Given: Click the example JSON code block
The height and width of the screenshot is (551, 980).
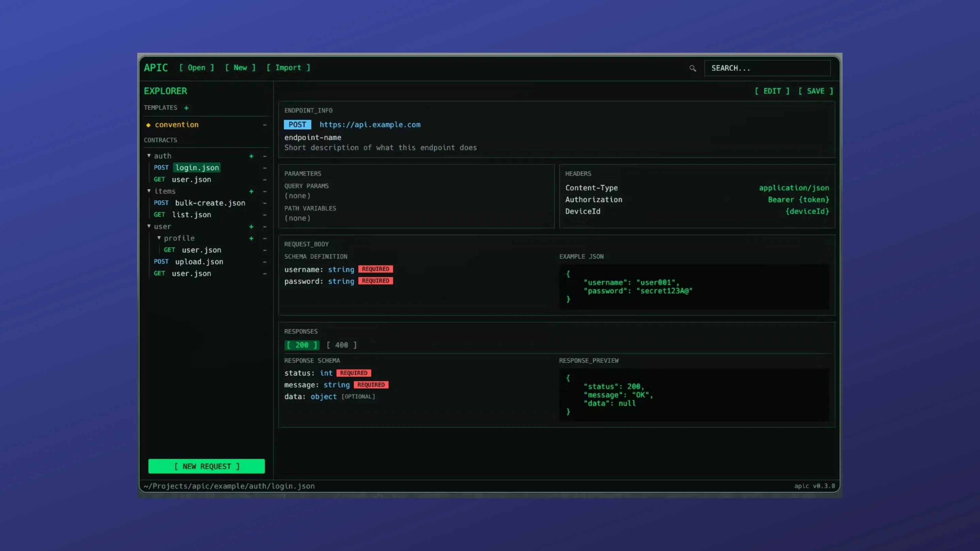Looking at the screenshot, I should click(694, 287).
